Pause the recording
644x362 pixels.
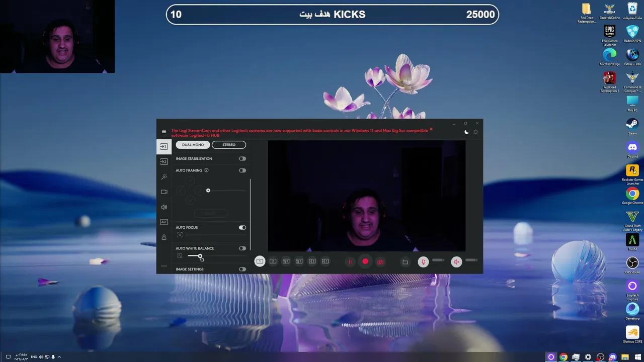point(350,262)
